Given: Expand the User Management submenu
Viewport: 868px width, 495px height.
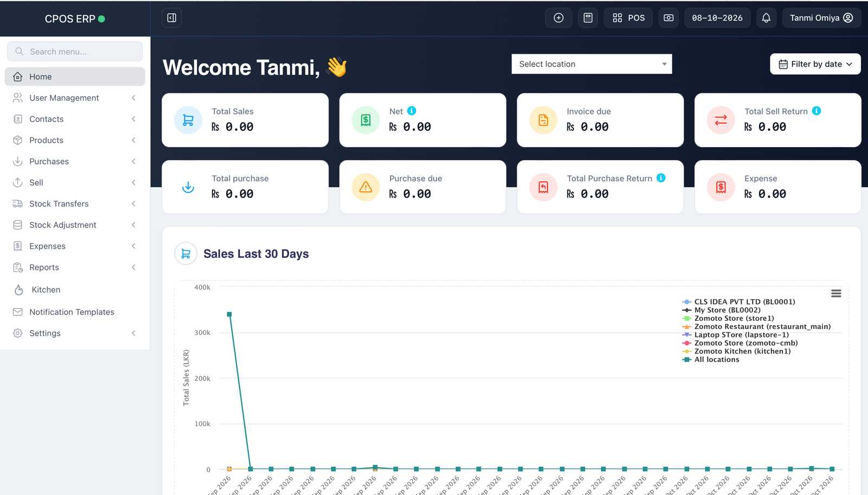Looking at the screenshot, I should pyautogui.click(x=75, y=98).
